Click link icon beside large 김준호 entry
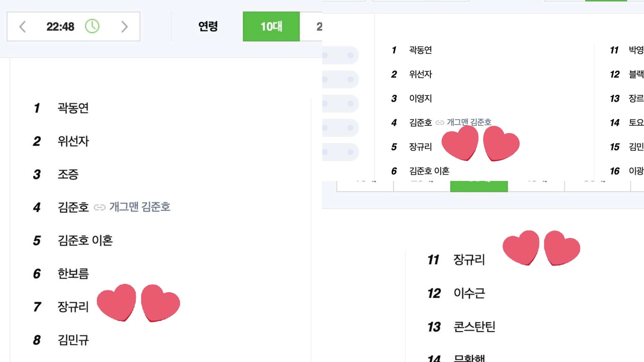The width and height of the screenshot is (644, 362). coord(100,208)
